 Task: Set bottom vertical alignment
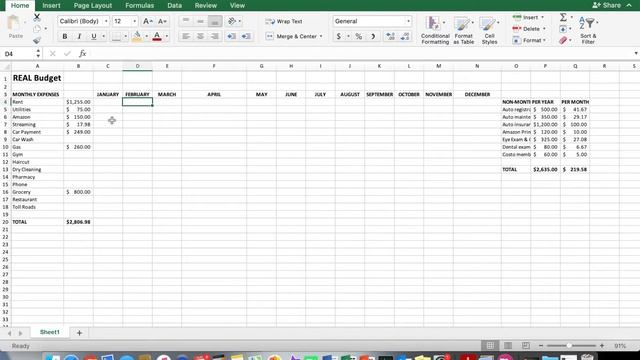click(215, 21)
